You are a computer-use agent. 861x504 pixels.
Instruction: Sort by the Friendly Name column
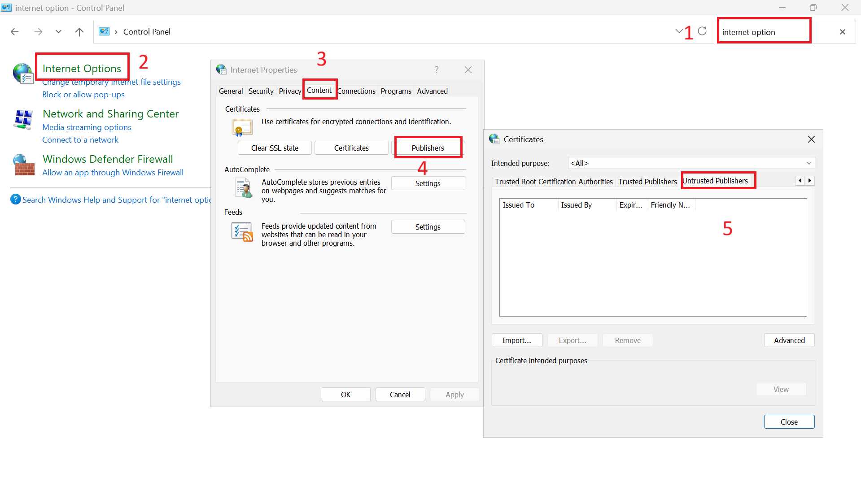671,205
